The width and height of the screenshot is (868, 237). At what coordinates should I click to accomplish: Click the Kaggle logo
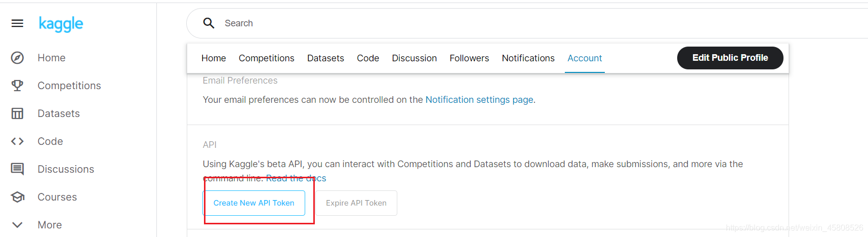[61, 24]
